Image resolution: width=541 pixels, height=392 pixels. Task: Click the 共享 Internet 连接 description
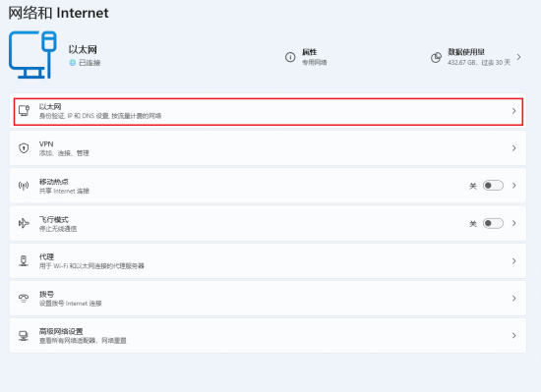click(64, 191)
